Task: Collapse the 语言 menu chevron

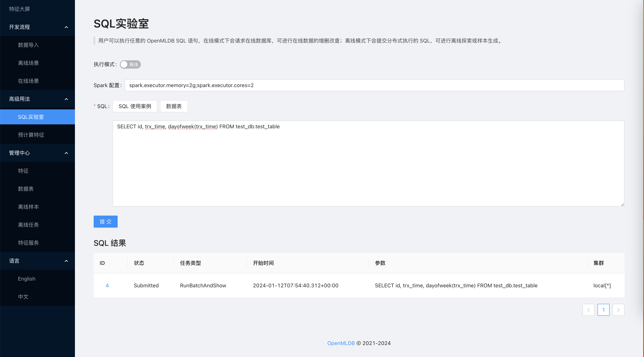Action: point(66,261)
